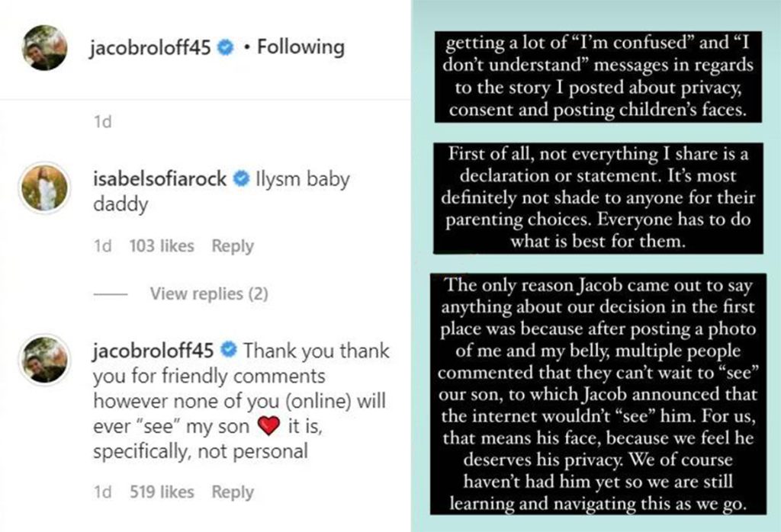Click the 1d timestamp beside 519 likes
This screenshot has height=532, width=781.
[x=102, y=492]
